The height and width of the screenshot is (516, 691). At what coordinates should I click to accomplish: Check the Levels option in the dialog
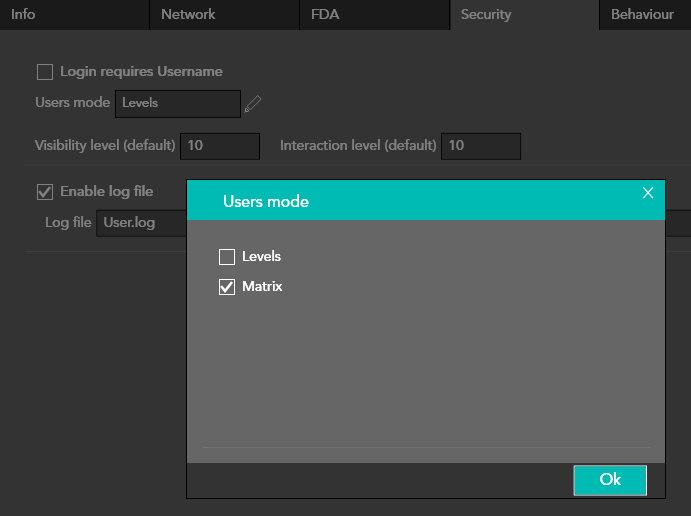coord(227,257)
